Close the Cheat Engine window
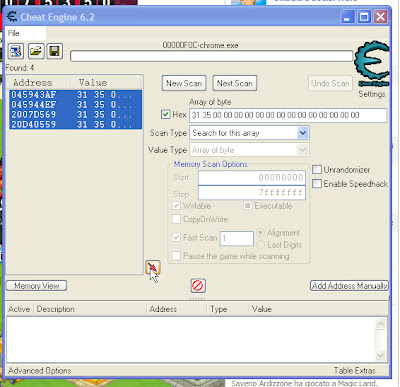400x387 pixels. click(380, 17)
